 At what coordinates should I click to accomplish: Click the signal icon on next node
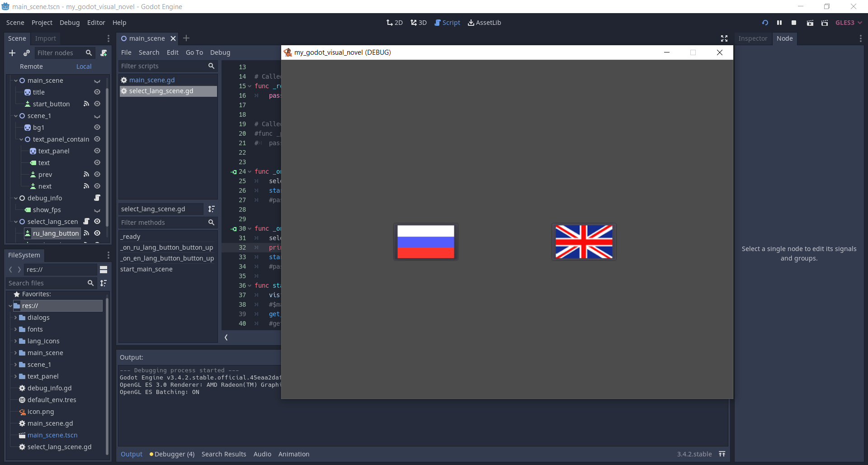[86, 186]
